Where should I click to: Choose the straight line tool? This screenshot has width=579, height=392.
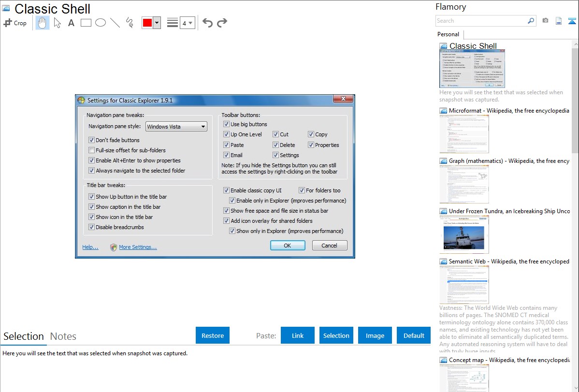click(115, 23)
